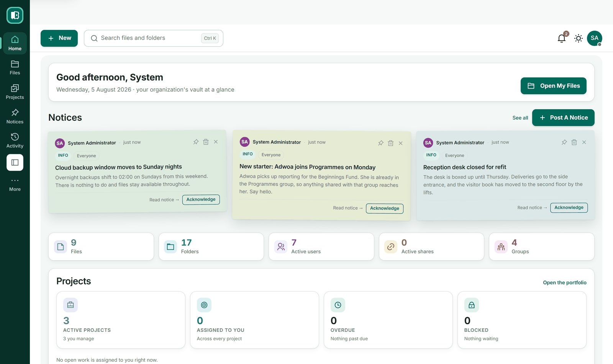Viewport: 613px width, 364px height.
Task: Click '3 you manage' text
Action: (x=79, y=339)
